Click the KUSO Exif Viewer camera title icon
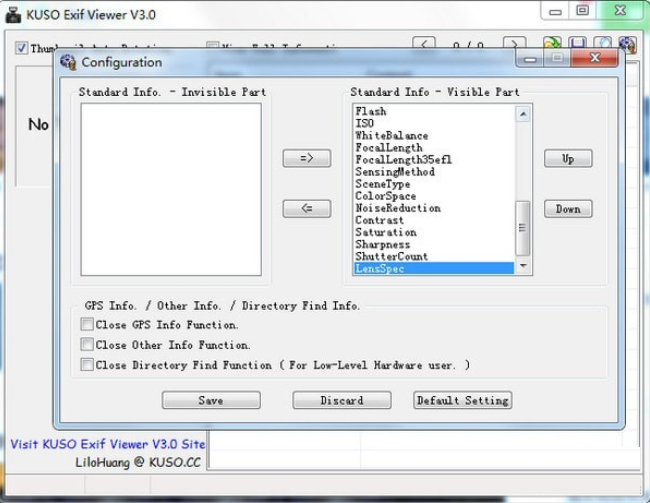Viewport: 650px width, 503px height. 13,15
